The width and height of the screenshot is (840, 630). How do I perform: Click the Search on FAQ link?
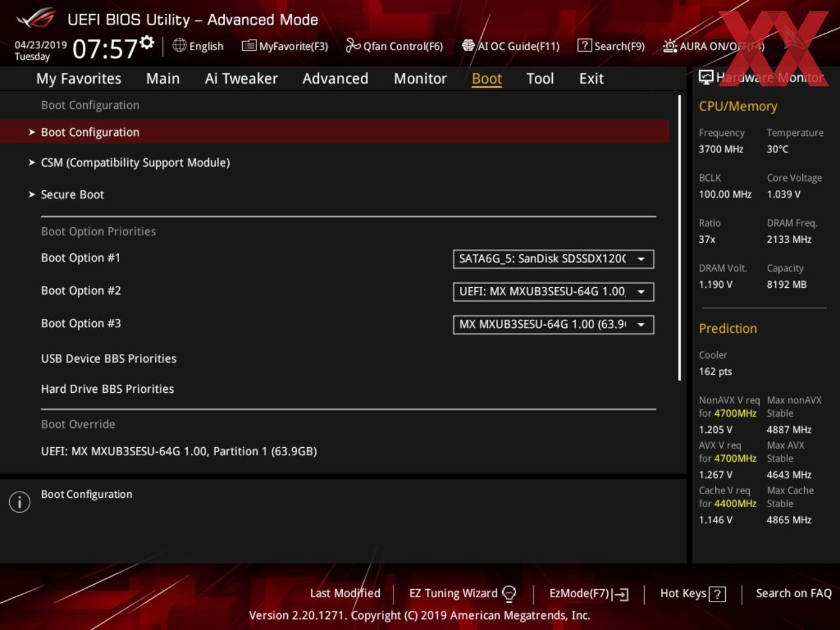click(794, 594)
